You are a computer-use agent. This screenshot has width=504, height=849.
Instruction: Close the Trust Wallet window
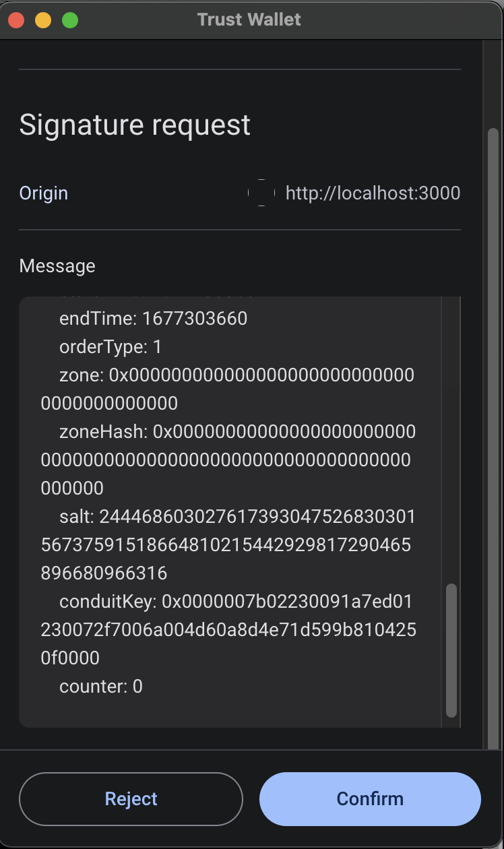[16, 20]
